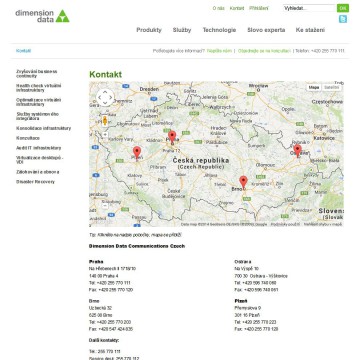Select the Praha map marker pin
The height and width of the screenshot is (360, 360).
(x=172, y=137)
